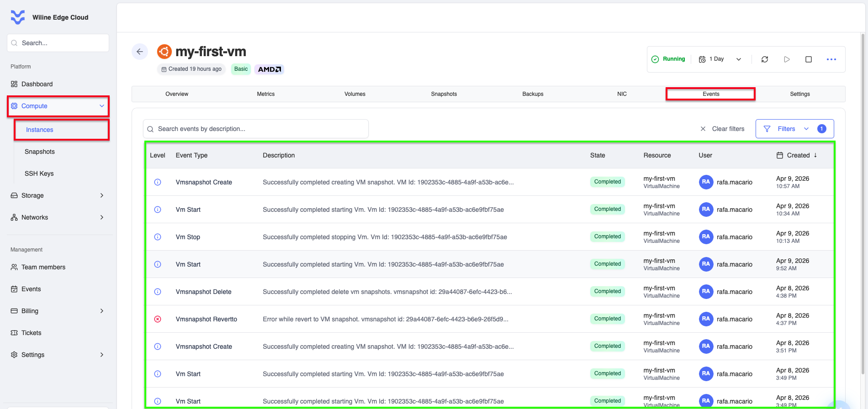The height and width of the screenshot is (409, 868).
Task: Go back using the arrow button
Action: pos(140,52)
